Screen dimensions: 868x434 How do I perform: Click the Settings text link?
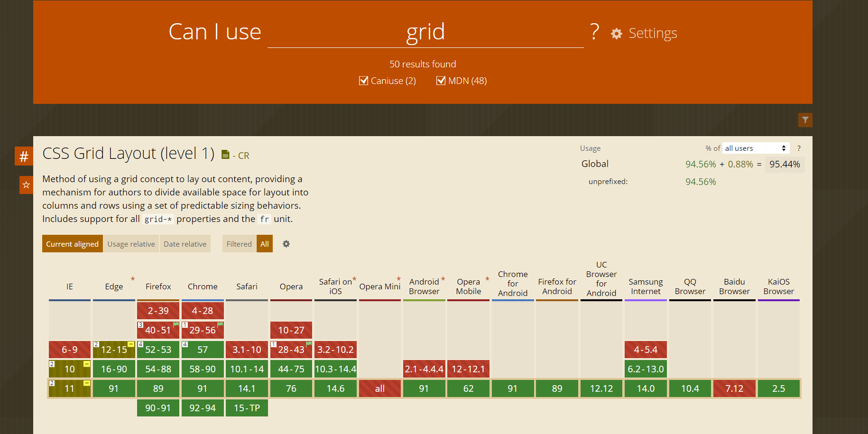(653, 33)
